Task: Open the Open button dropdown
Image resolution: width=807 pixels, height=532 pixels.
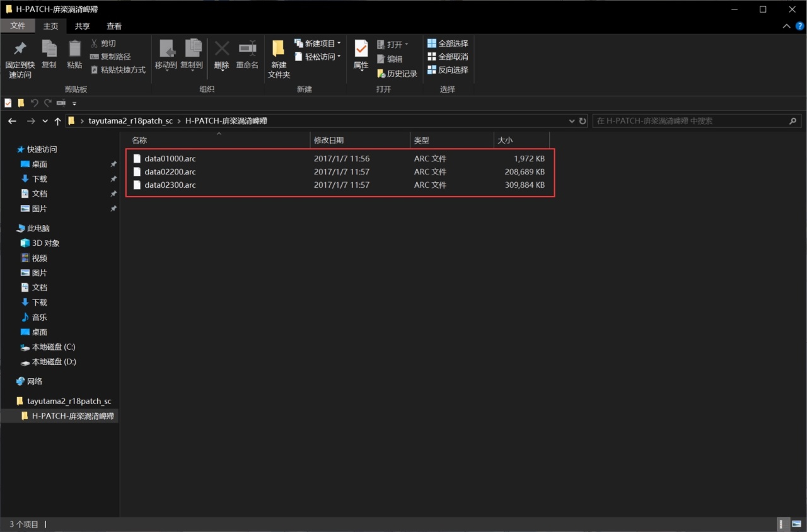Action: pyautogui.click(x=393, y=44)
